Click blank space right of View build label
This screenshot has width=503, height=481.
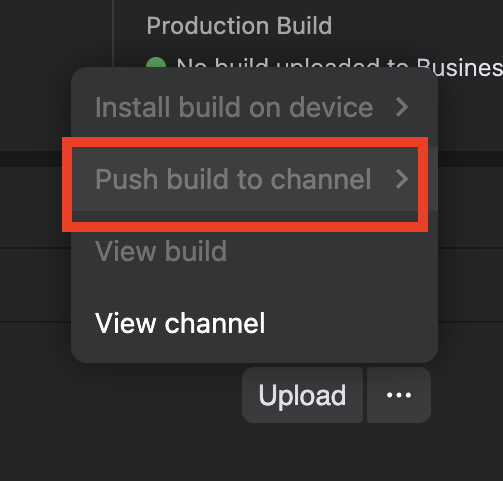pyautogui.click(x=330, y=251)
